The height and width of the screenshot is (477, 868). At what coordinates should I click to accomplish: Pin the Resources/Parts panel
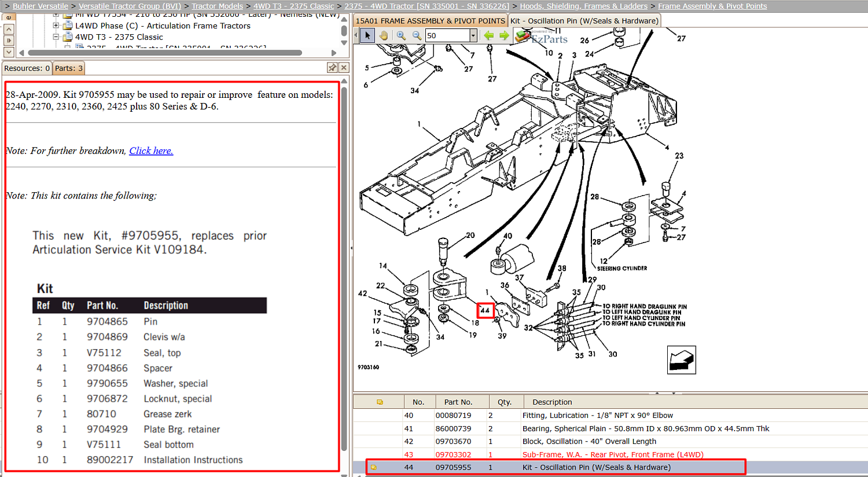coord(332,68)
